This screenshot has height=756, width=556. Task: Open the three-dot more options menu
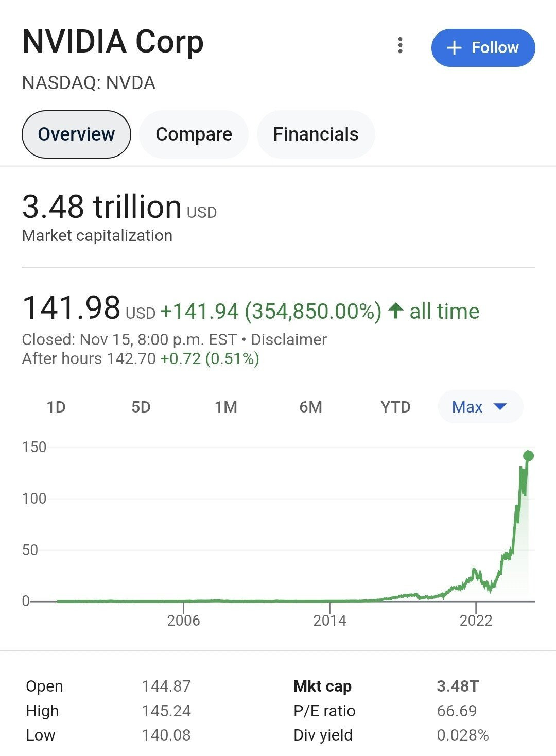401,46
